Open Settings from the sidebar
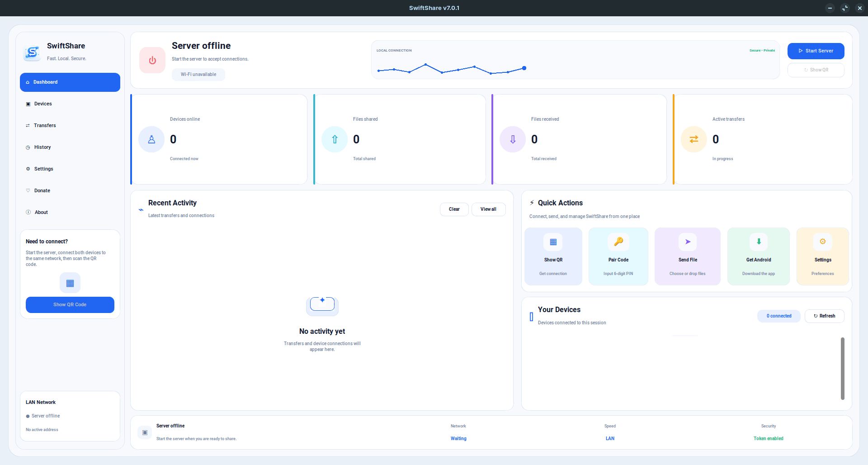 (70, 169)
